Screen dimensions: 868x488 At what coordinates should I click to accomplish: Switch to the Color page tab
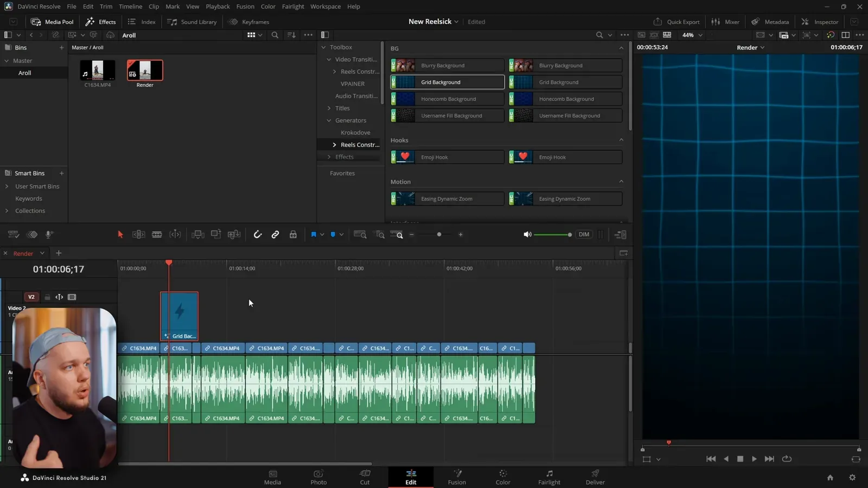[x=503, y=477]
